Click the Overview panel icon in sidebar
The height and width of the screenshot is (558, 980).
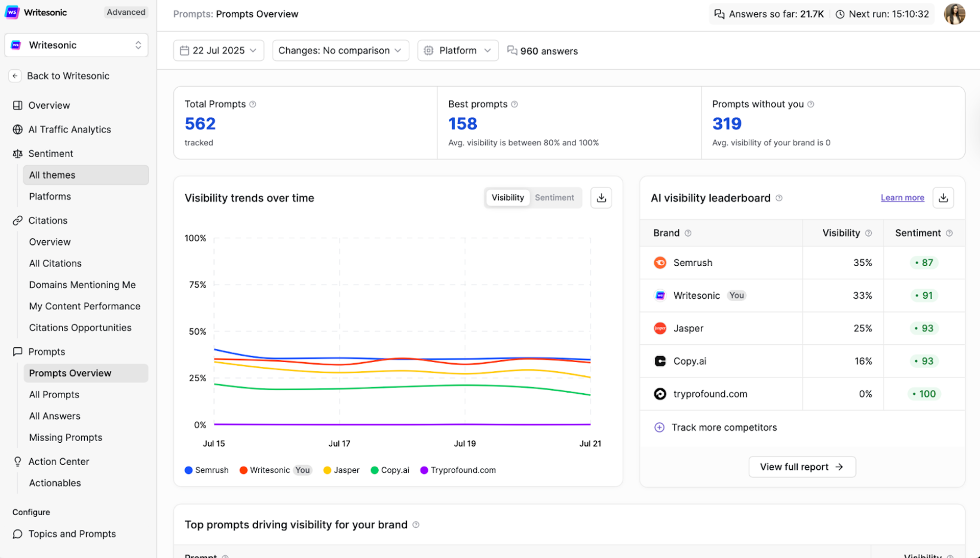pos(18,106)
